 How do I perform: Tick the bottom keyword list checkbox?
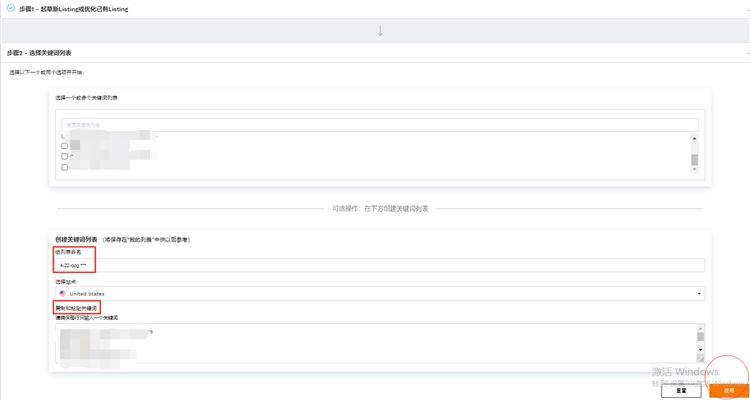[65, 167]
